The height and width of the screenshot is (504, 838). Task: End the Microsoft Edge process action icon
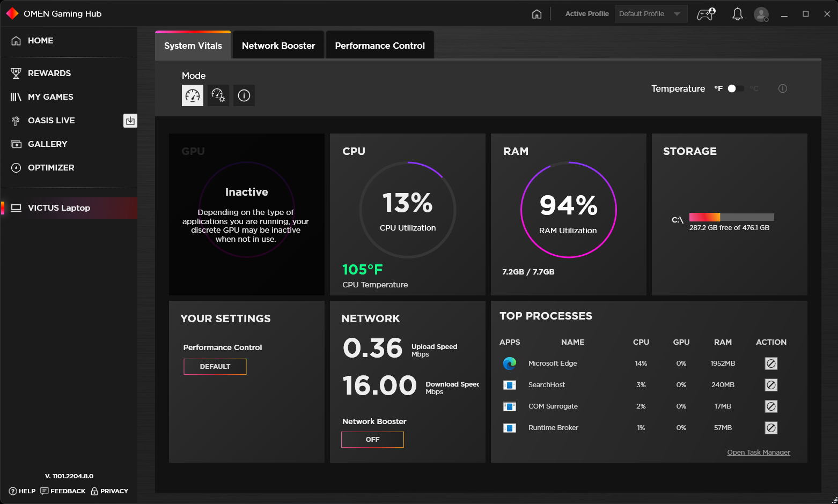click(x=771, y=364)
